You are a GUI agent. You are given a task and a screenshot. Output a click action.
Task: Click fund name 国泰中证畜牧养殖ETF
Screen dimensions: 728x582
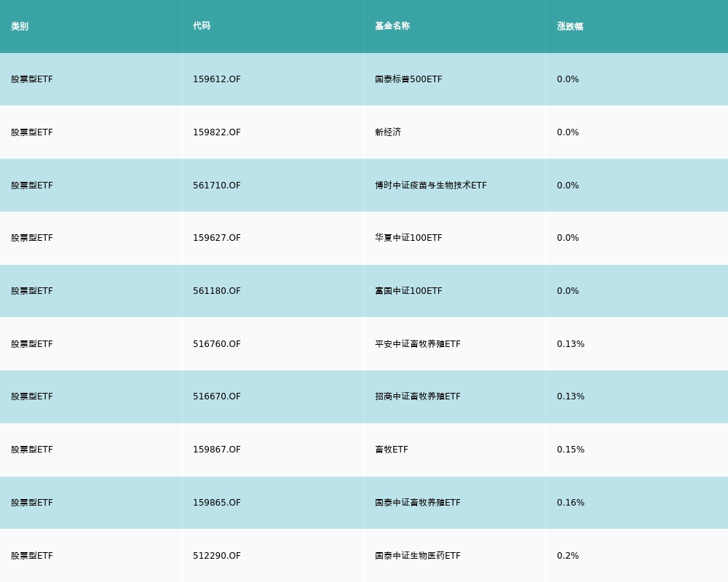pos(418,502)
